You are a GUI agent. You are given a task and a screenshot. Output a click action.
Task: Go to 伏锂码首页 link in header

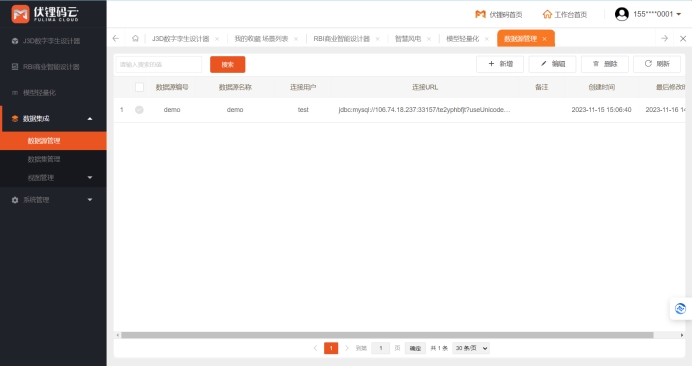499,15
